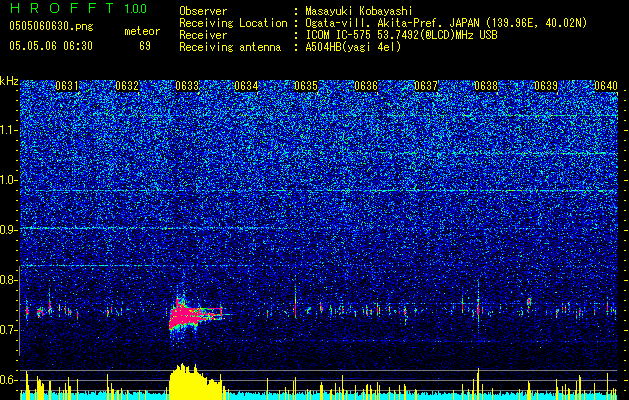Viewport: 629px width, 400px height.
Task: Click the Receiving antenna field label
Action: pos(230,47)
